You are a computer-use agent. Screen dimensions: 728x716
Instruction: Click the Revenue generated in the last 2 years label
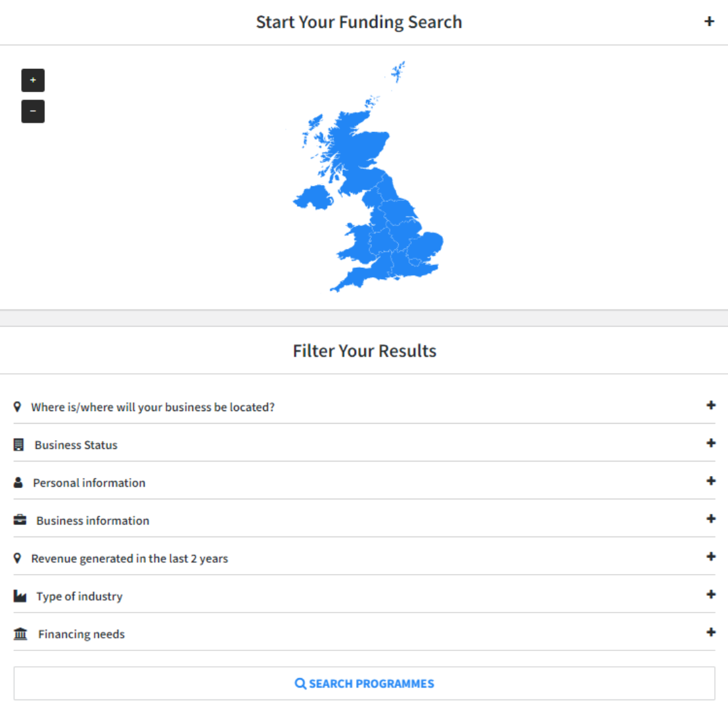click(x=129, y=559)
